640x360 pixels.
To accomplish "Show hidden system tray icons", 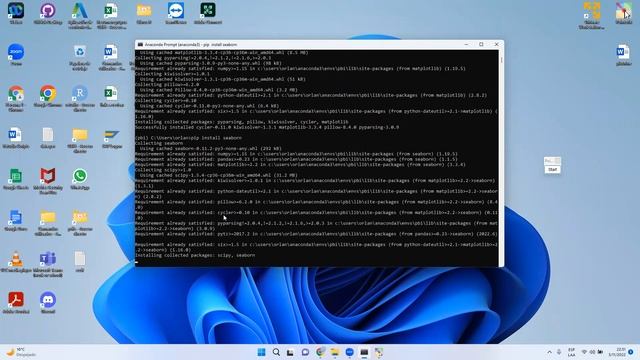I will [x=549, y=352].
